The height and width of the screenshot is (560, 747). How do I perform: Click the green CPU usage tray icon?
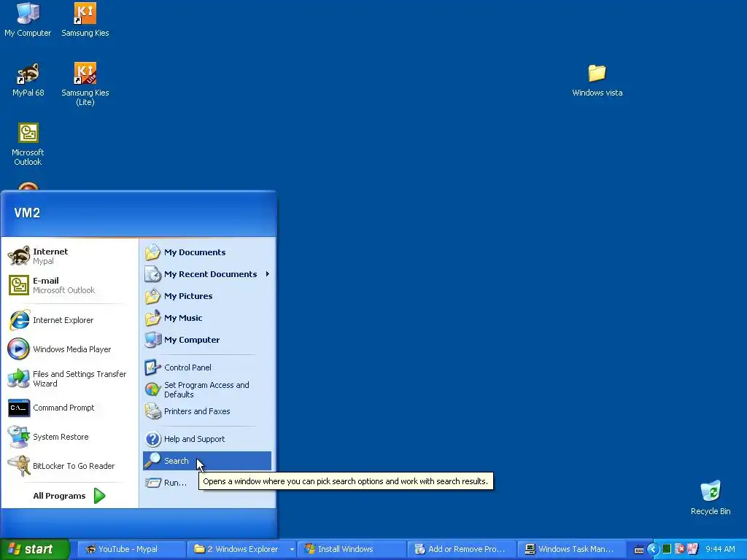pyautogui.click(x=667, y=549)
